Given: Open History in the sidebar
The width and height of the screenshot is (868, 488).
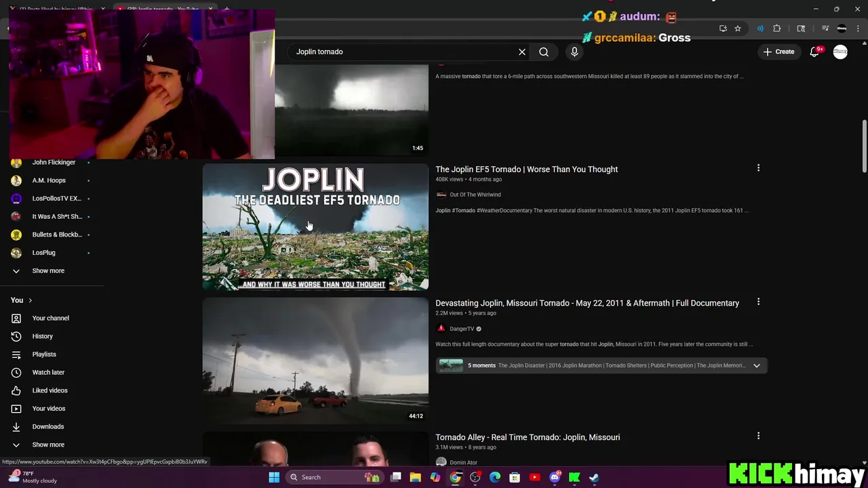Looking at the screenshot, I should 42,336.
